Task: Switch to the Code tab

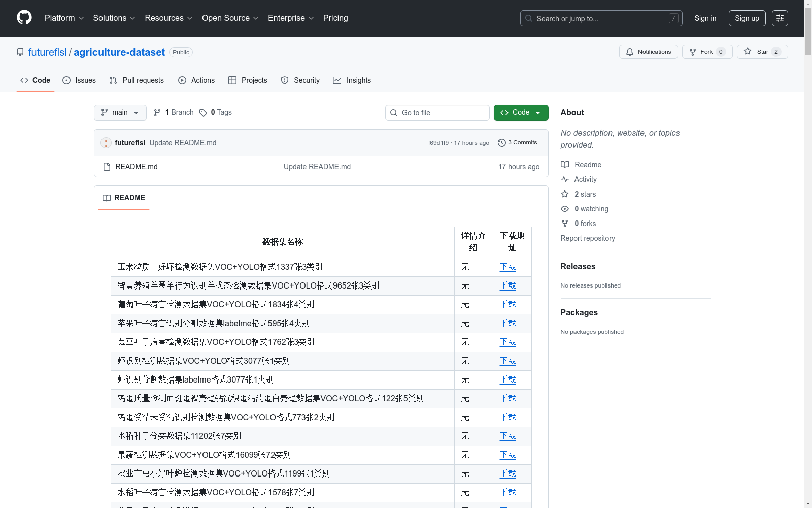Action: 36,80
